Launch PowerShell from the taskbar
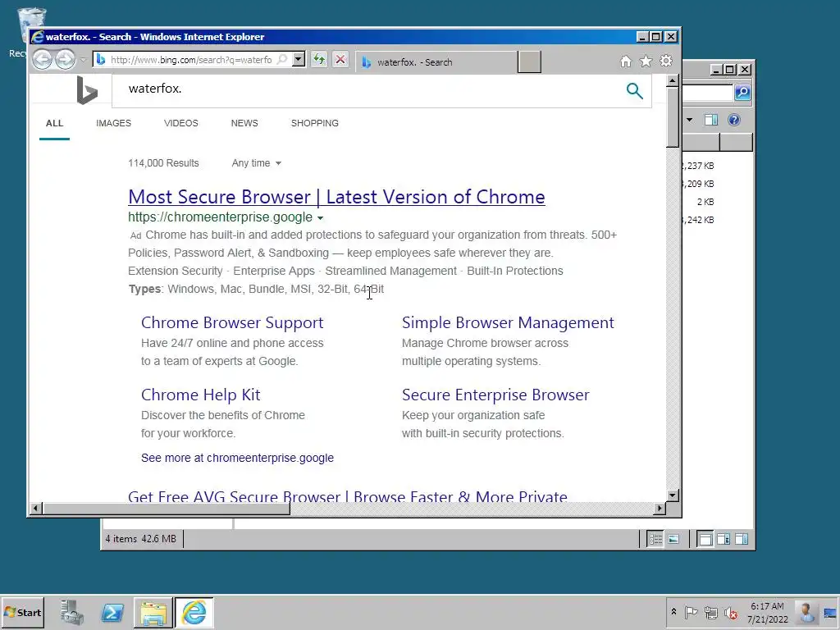The width and height of the screenshot is (840, 630). click(x=113, y=612)
